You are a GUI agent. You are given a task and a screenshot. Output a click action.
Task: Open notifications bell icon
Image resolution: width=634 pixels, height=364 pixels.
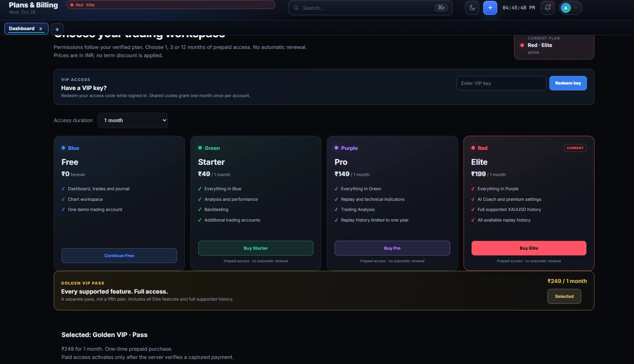(548, 8)
